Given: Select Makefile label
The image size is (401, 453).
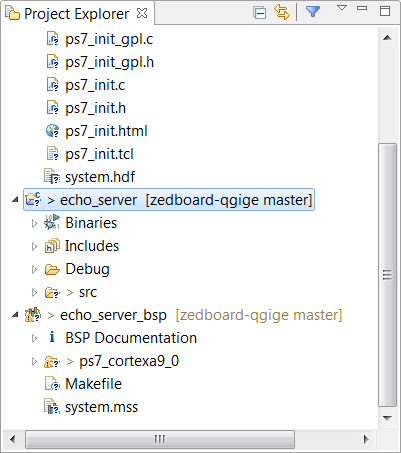Looking at the screenshot, I should coord(93,384).
